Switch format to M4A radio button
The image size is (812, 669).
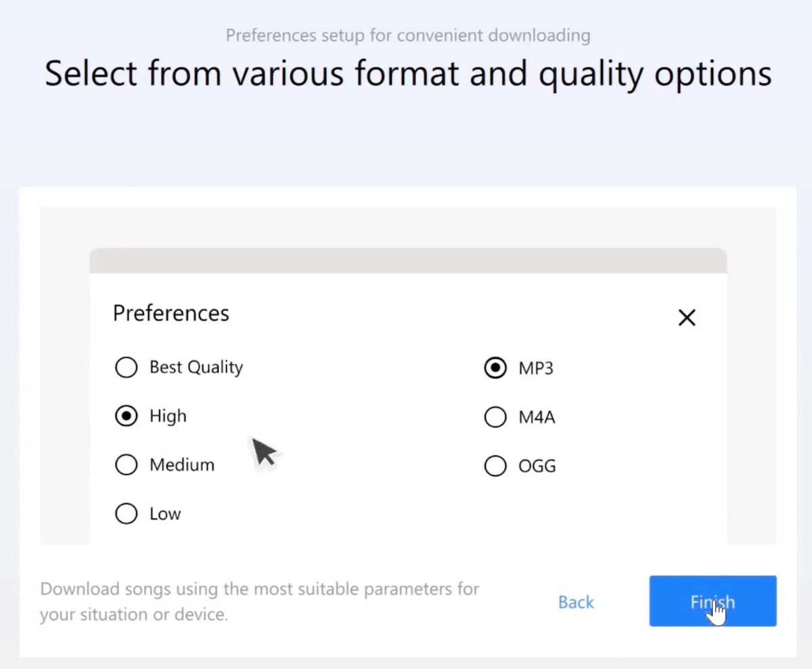coord(495,417)
